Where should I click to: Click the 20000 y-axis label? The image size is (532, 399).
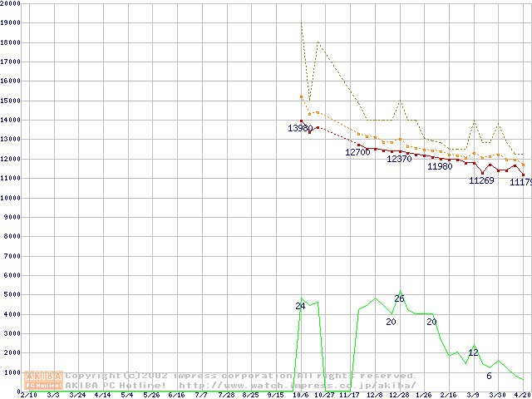10,3
